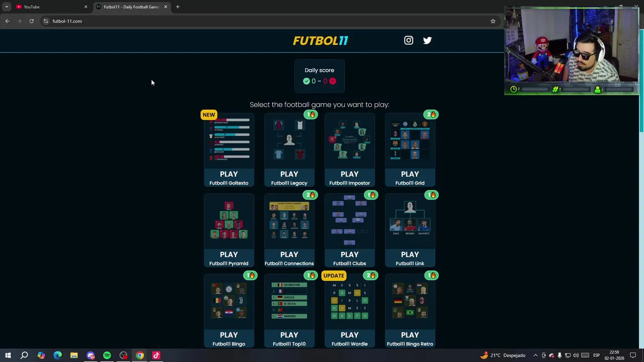Play the Futbol11 Wordle game
This screenshot has width=644, height=362.
click(350, 339)
